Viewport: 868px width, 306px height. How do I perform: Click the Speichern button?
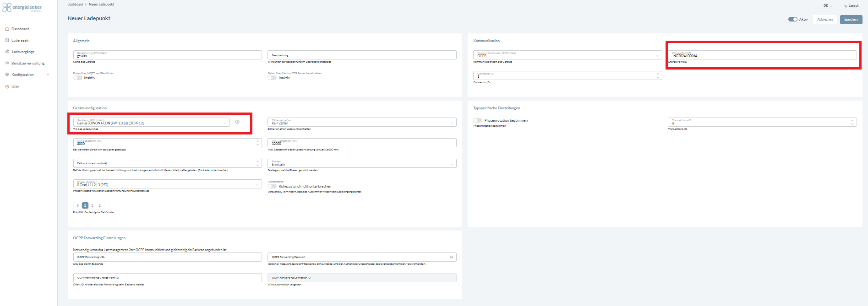[851, 19]
